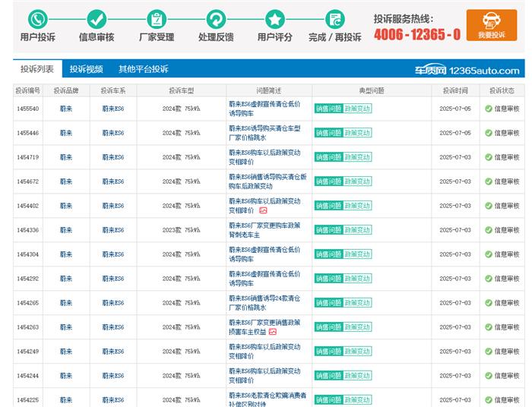Click the 处理反馈 arrow step icon
This screenshot has width=532, height=407.
216,19
